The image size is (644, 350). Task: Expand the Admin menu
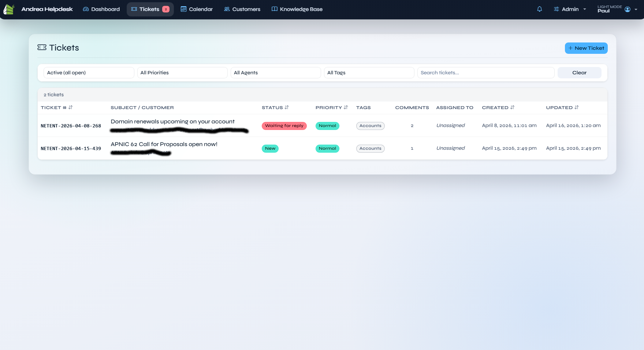click(x=570, y=9)
